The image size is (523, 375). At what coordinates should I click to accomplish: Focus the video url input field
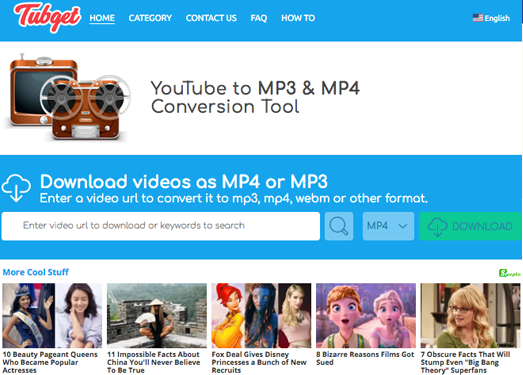pos(161,226)
